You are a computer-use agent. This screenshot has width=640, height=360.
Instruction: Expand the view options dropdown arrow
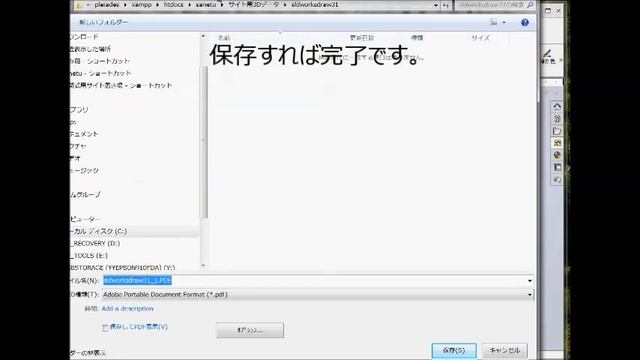504,22
